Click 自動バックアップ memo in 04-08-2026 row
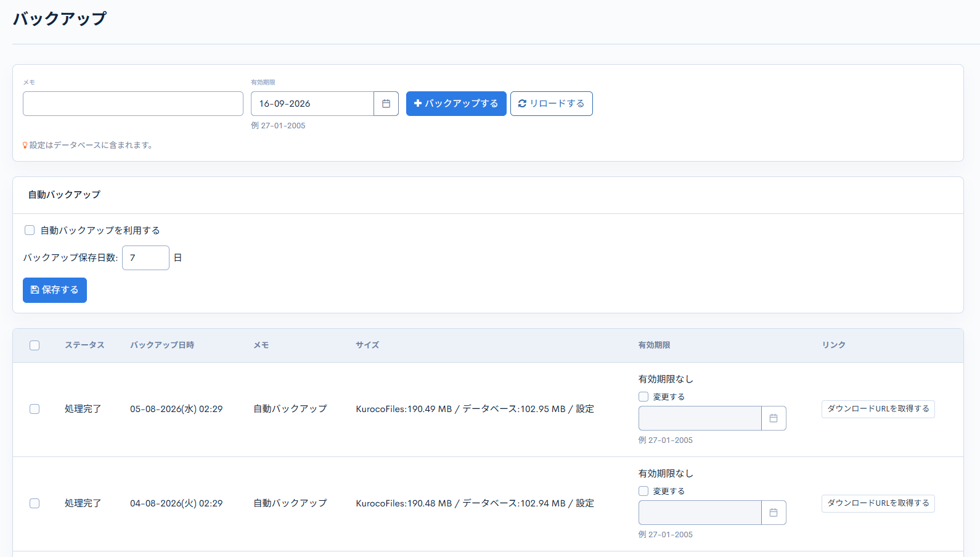 [290, 503]
